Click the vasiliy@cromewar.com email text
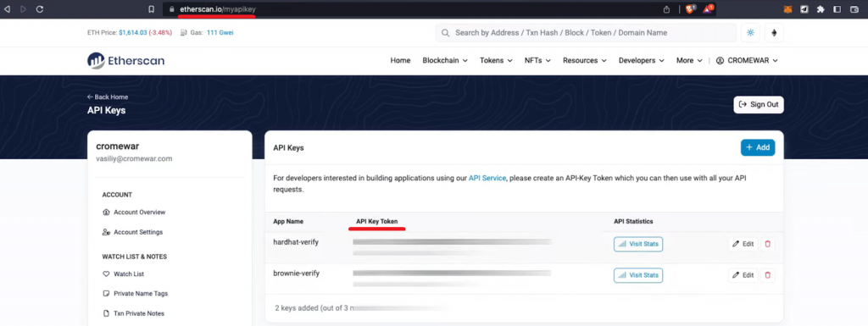Viewport: 868px width, 326px height. 134,158
